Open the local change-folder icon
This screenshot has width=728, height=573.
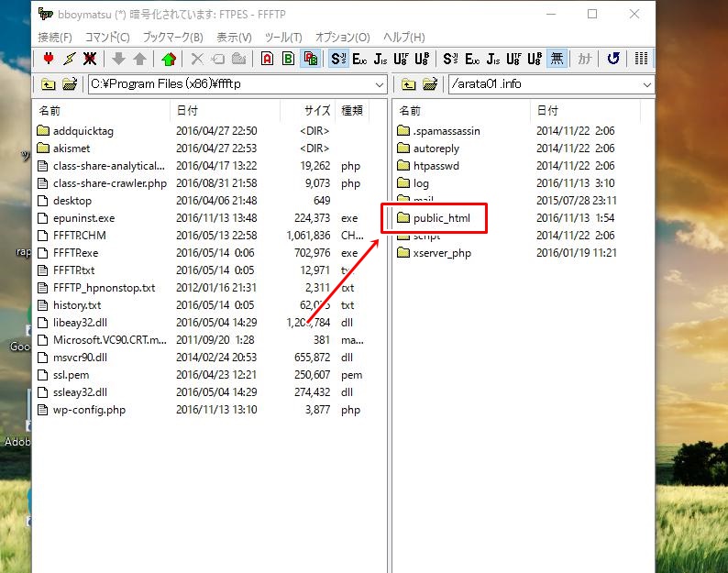70,84
